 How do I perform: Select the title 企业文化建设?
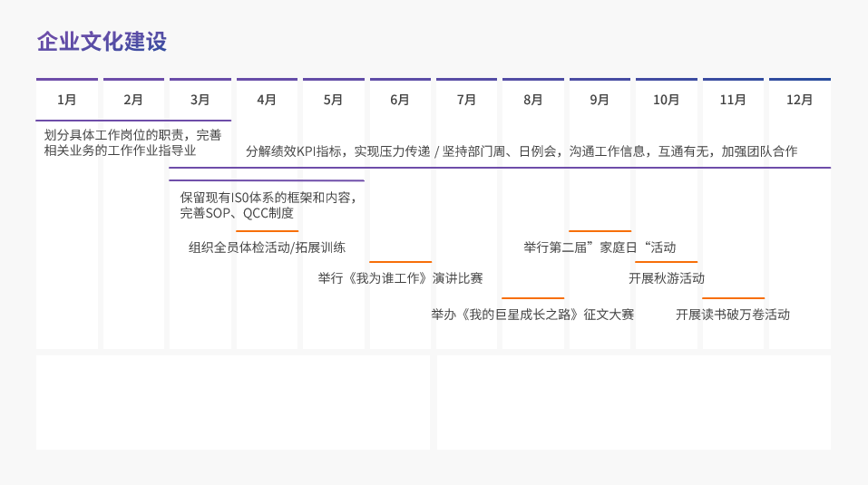[102, 42]
